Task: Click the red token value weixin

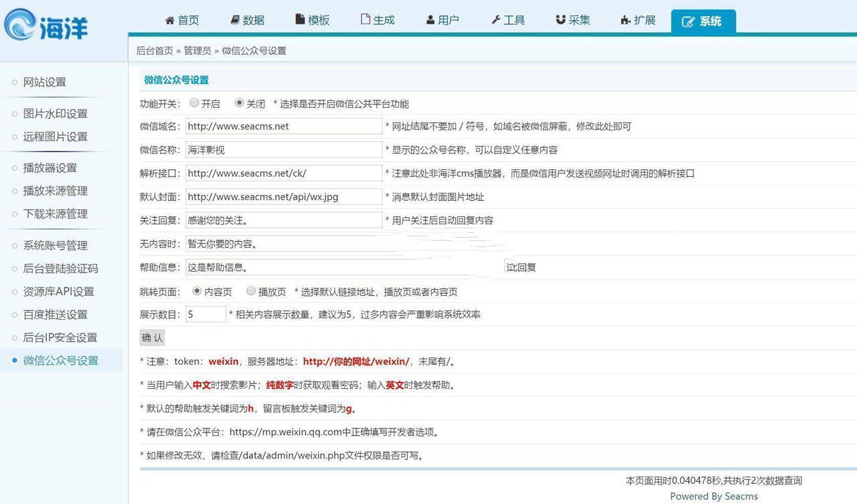Action: [x=224, y=361]
